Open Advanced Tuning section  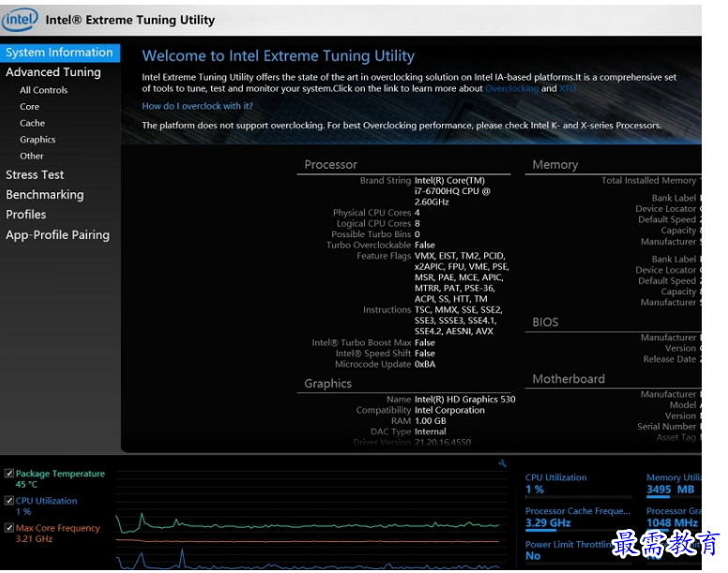click(x=53, y=72)
